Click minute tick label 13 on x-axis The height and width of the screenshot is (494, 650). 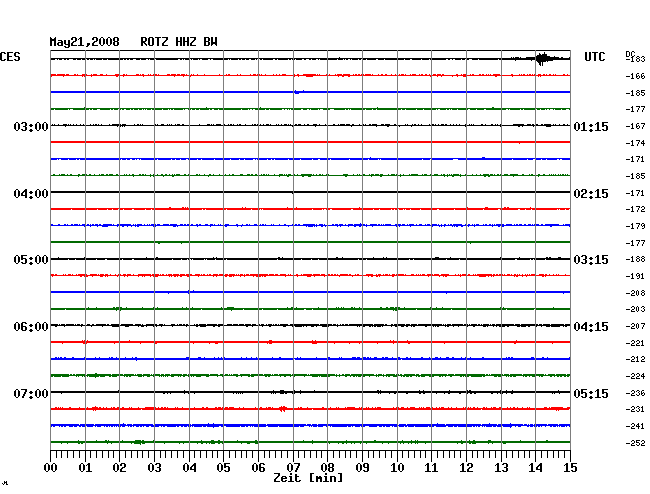click(501, 468)
